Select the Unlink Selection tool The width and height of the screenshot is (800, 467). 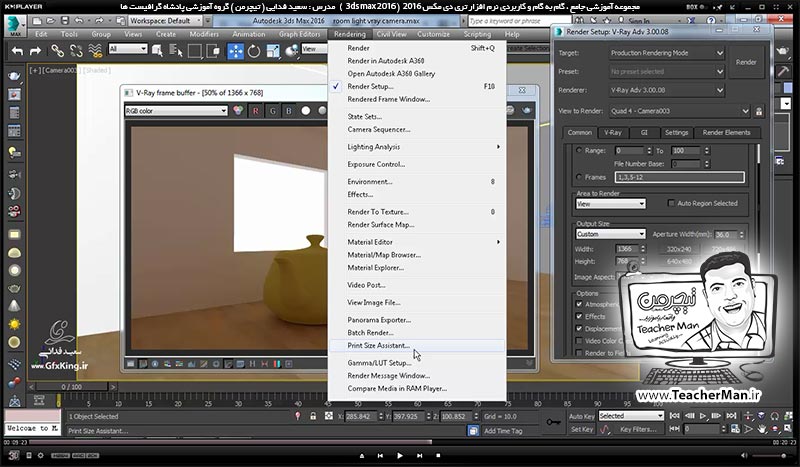click(76, 51)
